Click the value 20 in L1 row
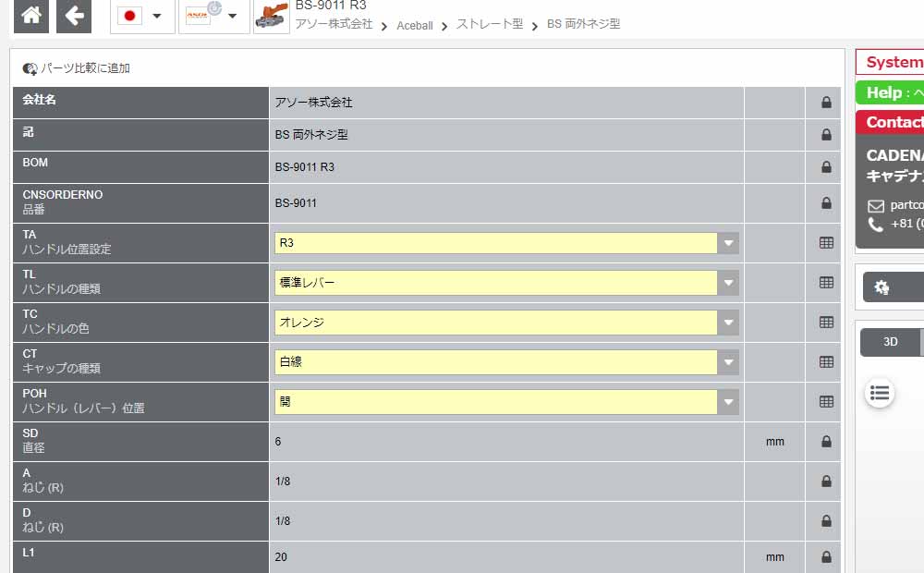 [x=281, y=557]
